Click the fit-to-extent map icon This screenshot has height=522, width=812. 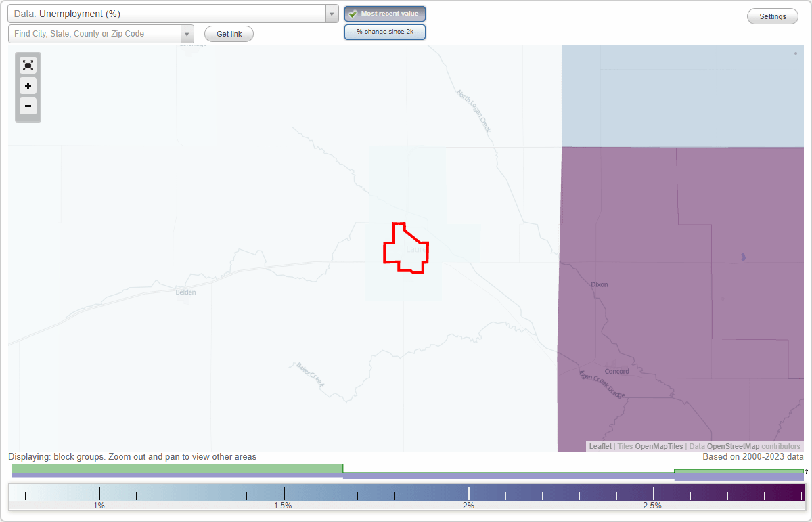point(28,65)
